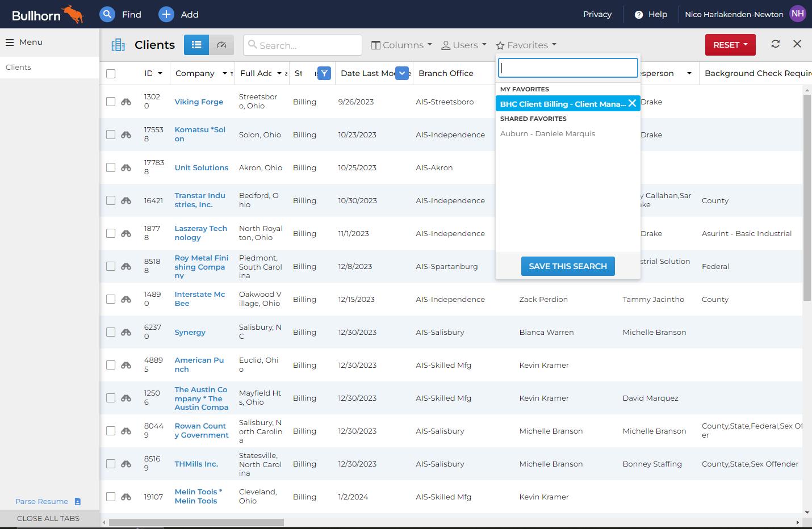
Task: Open the RESET dropdown button
Action: point(730,45)
